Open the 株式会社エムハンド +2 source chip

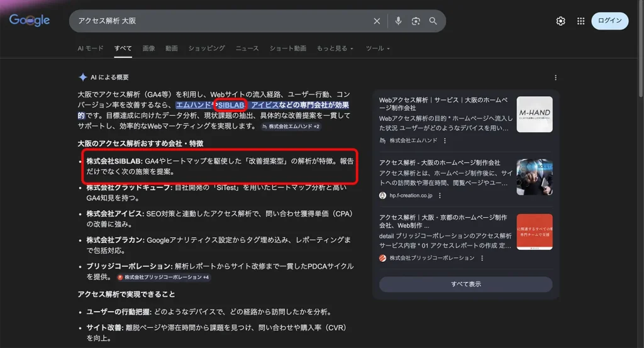(291, 126)
